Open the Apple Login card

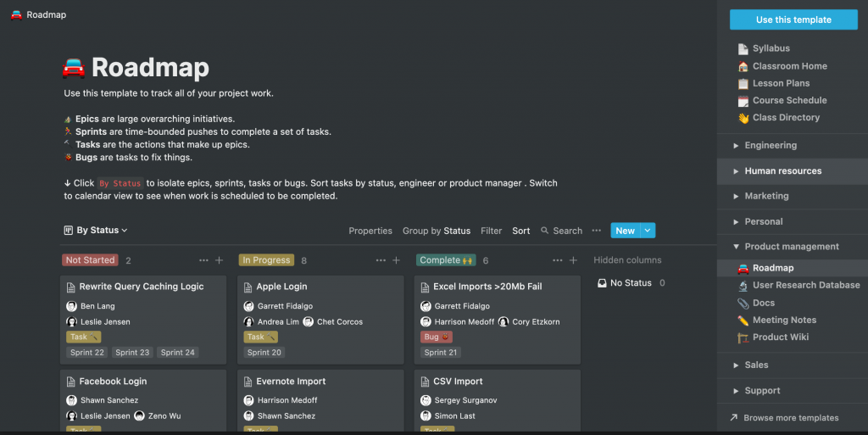[x=320, y=320]
